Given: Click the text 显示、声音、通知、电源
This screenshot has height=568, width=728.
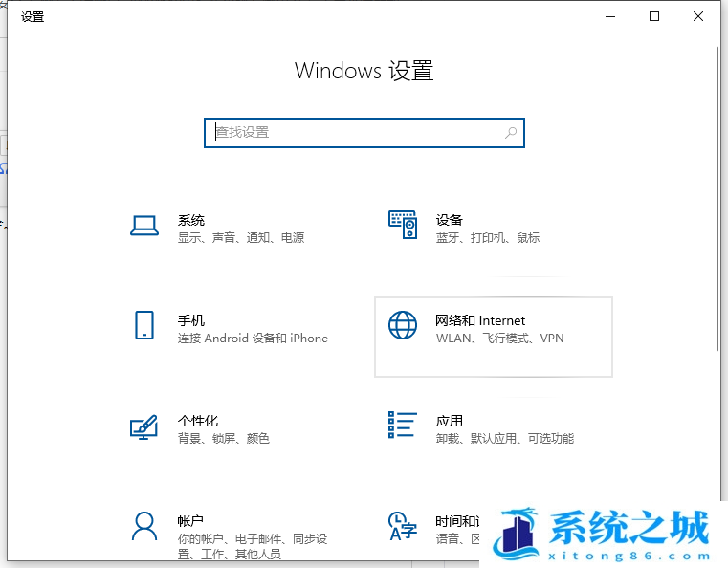Looking at the screenshot, I should [x=241, y=237].
